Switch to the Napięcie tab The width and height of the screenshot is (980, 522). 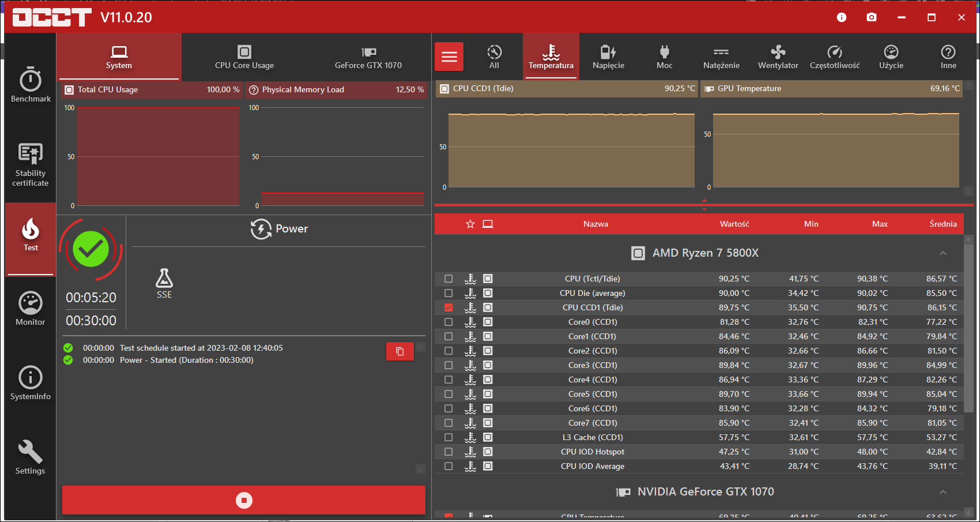(608, 57)
